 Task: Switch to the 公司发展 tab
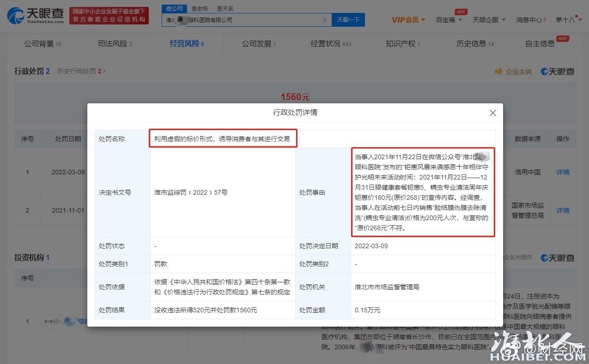pos(259,44)
